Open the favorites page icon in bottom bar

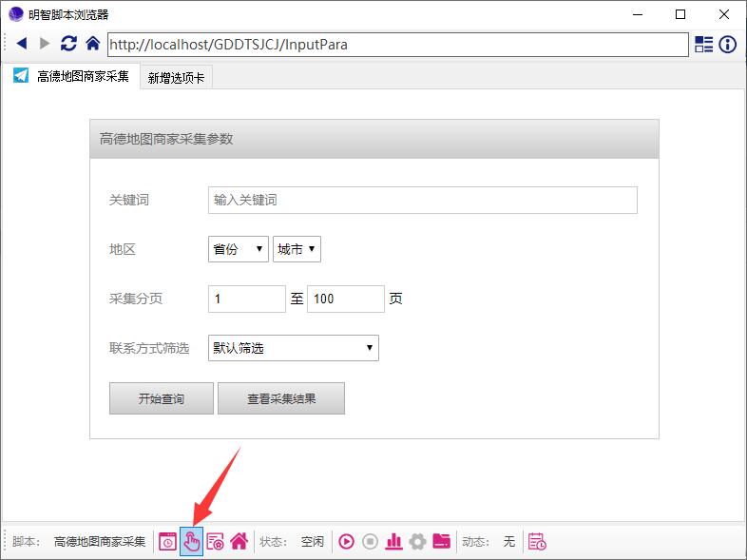(x=216, y=542)
